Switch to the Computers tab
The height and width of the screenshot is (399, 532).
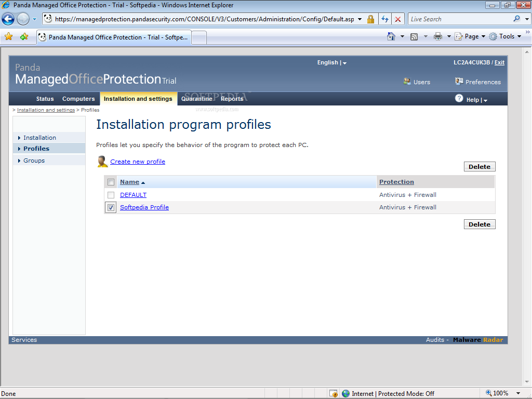[78, 99]
